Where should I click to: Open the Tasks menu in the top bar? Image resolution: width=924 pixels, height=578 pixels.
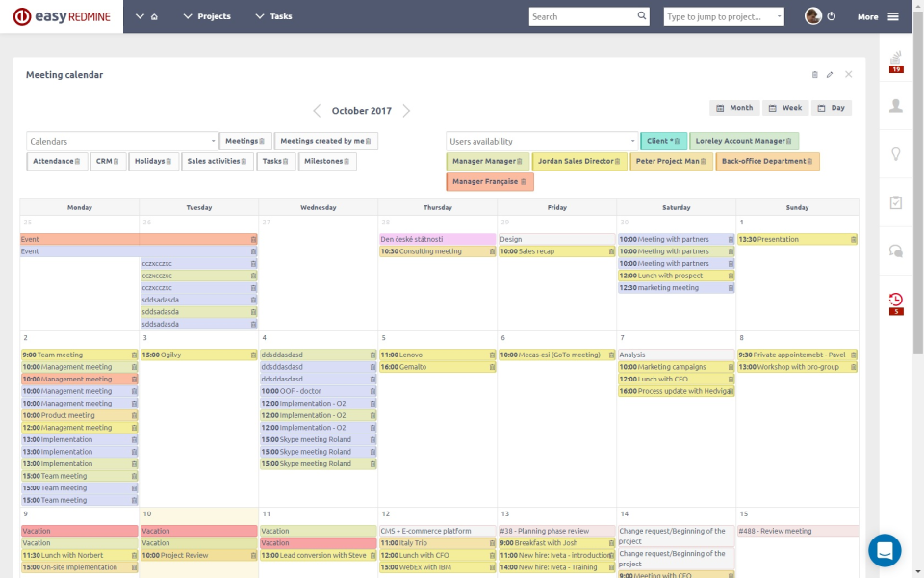[272, 16]
